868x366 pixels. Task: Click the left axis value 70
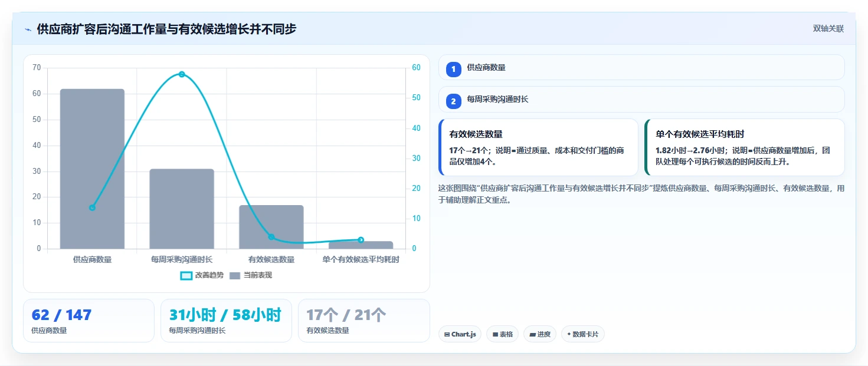click(x=37, y=68)
